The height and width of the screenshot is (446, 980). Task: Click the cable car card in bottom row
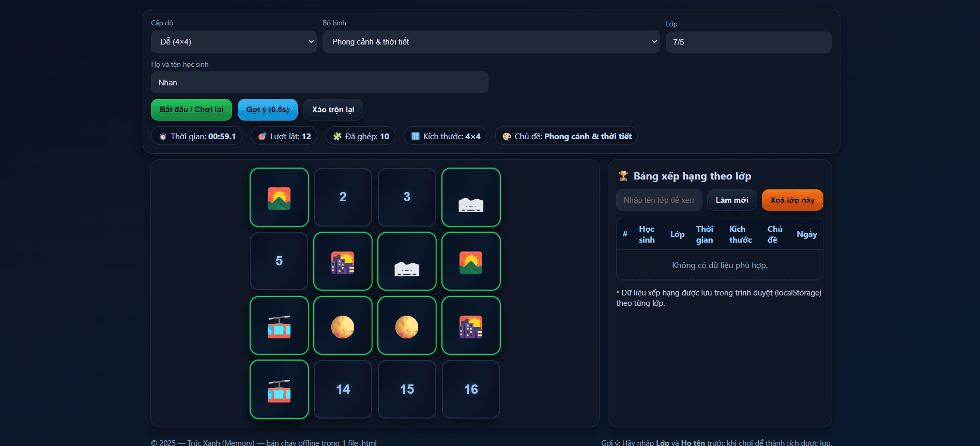tap(279, 389)
